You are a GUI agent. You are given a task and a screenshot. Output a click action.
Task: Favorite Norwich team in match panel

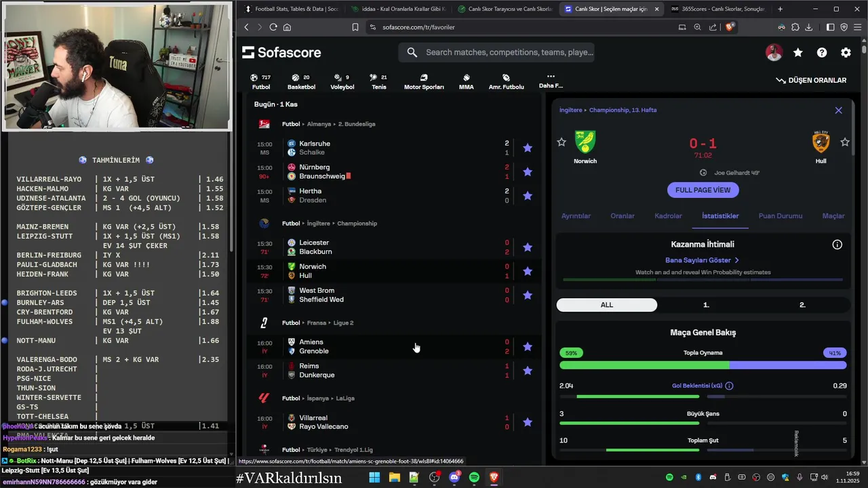tap(561, 142)
